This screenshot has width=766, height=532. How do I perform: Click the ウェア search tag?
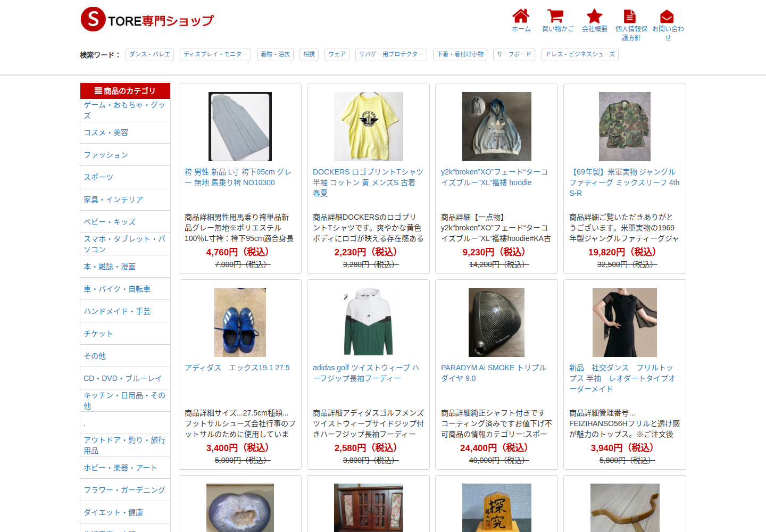pyautogui.click(x=337, y=54)
